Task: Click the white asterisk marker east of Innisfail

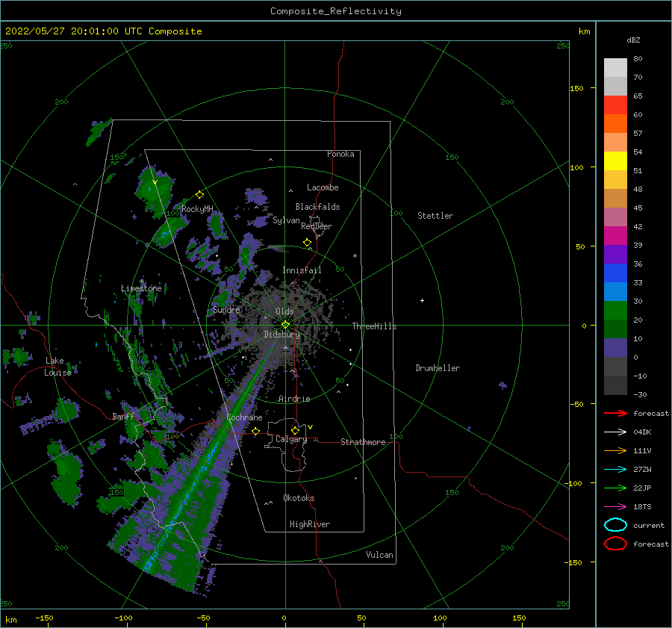Action: tap(355, 256)
